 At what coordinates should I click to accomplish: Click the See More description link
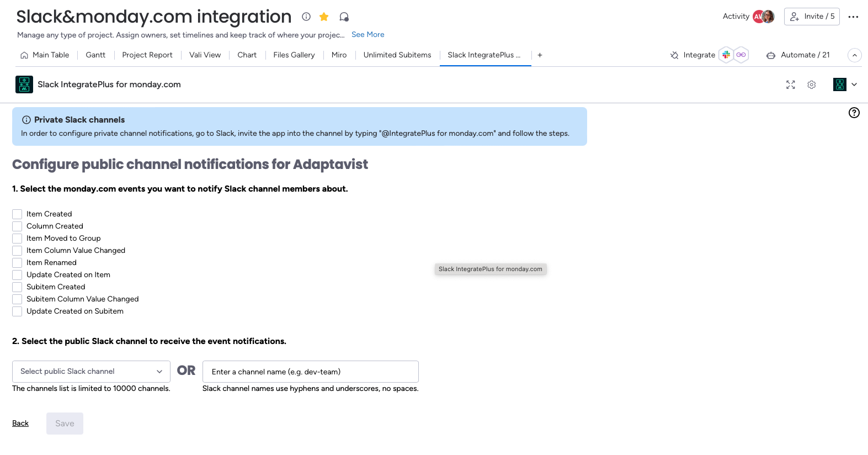click(x=368, y=35)
